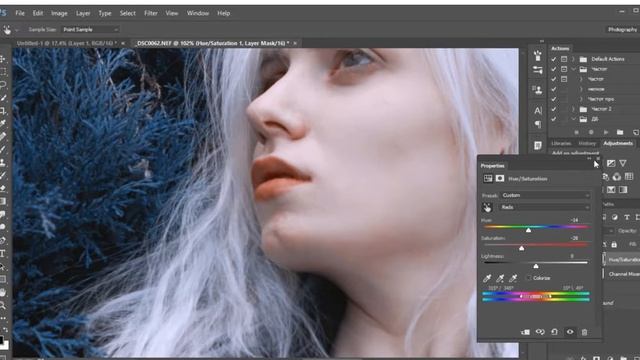Image resolution: width=640 pixels, height=360 pixels.
Task: Select the Eyedropper tool in the toolbox
Action: [x=2, y=123]
